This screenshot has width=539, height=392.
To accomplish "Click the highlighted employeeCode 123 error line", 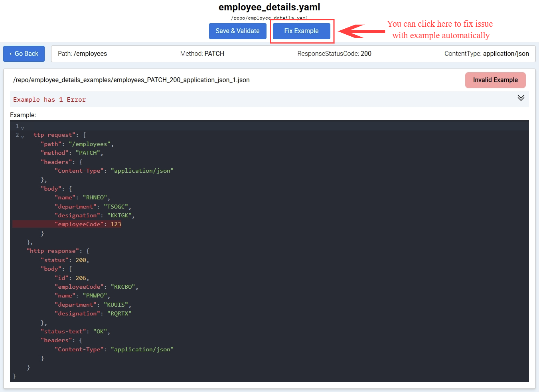I will click(x=88, y=225).
